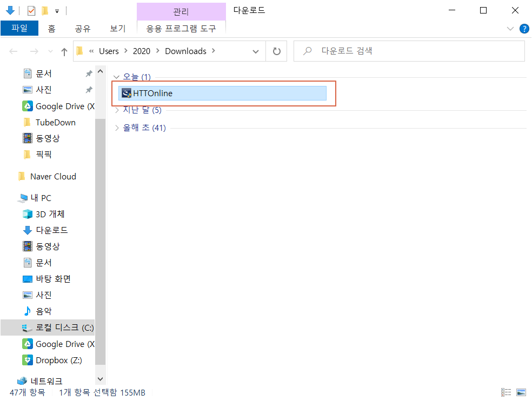Select the HTTOnline file
The height and width of the screenshot is (401, 532).
(x=222, y=93)
